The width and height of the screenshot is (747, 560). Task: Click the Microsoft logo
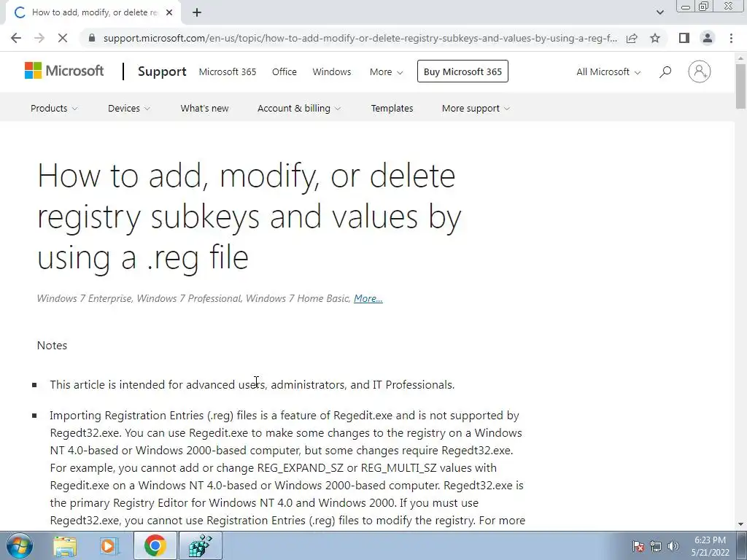64,71
